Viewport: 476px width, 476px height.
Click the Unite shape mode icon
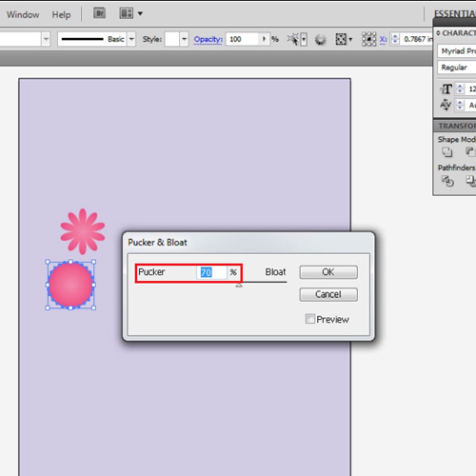(x=447, y=152)
